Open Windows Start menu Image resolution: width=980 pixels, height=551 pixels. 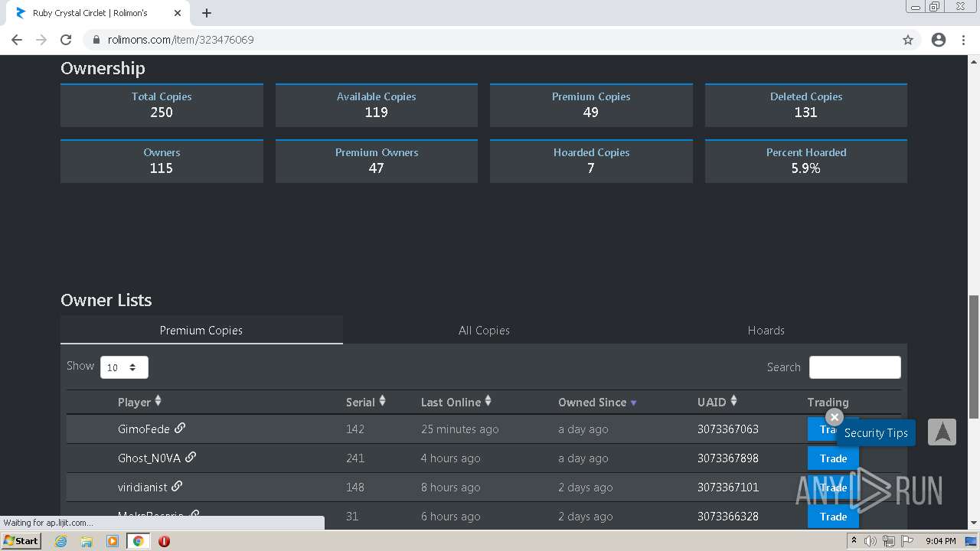tap(21, 541)
